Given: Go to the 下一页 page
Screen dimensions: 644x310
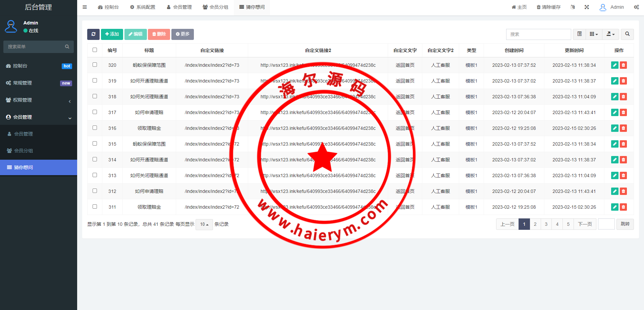Looking at the screenshot, I should point(585,224).
